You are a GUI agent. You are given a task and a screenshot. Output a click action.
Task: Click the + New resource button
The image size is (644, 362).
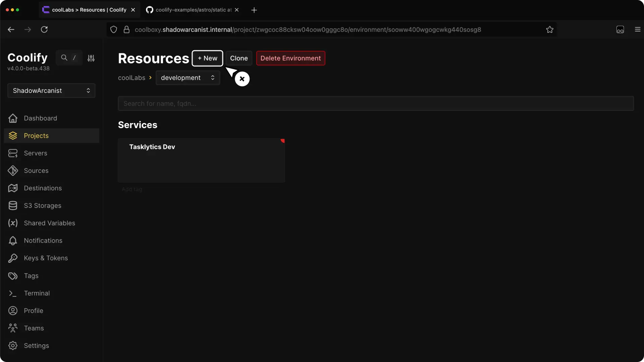(207, 58)
